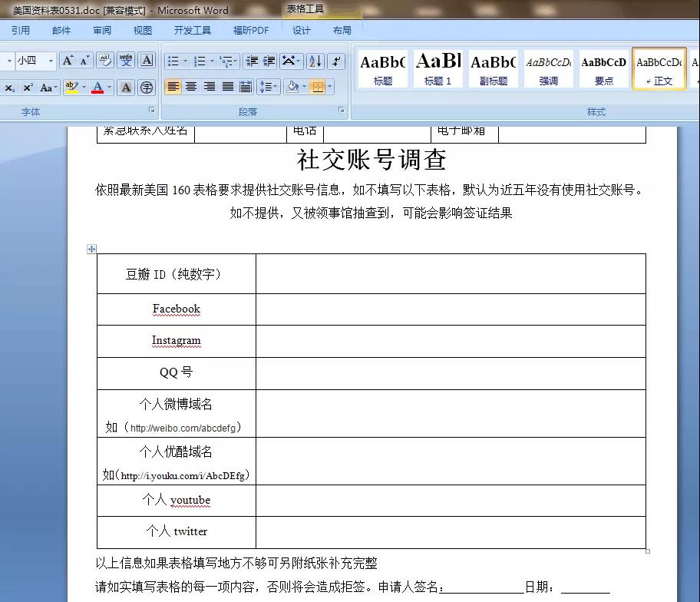Click the Instagram label cell
This screenshot has width=700, height=602.
click(x=177, y=341)
